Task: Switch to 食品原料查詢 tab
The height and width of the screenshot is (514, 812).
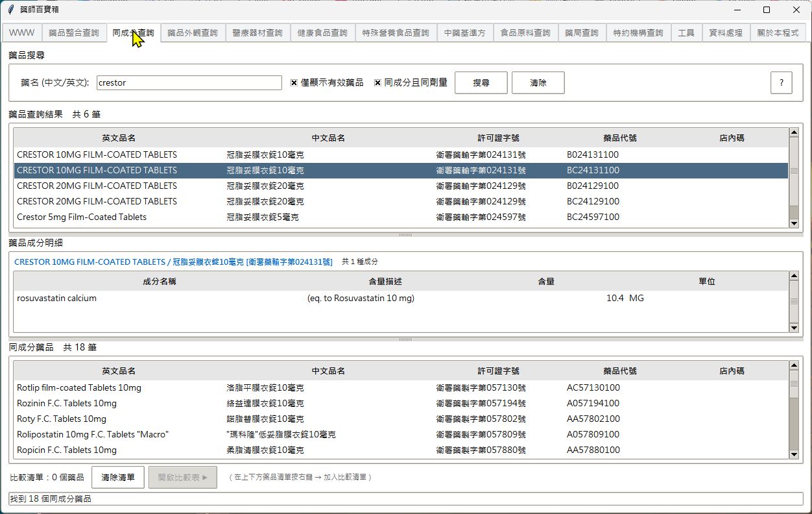Action: (525, 32)
